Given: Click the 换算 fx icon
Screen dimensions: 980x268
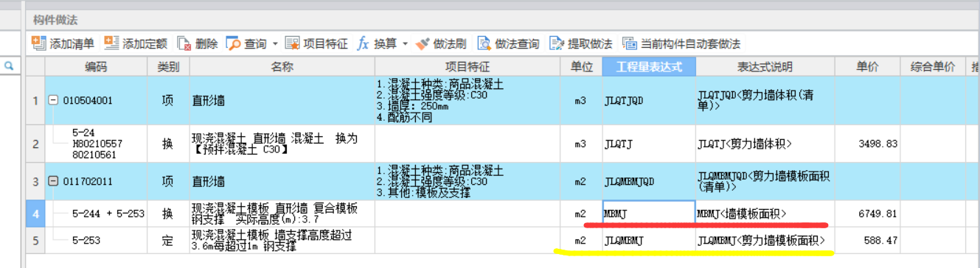Looking at the screenshot, I should [363, 43].
